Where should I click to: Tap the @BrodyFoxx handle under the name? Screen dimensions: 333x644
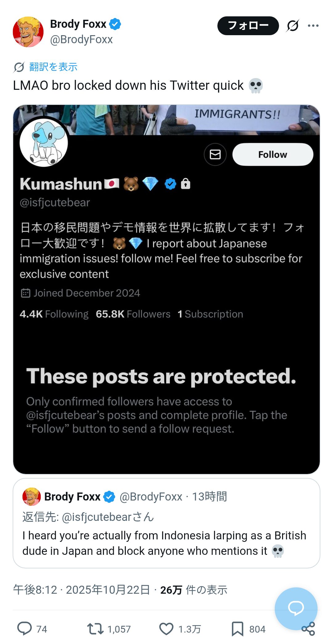(x=81, y=39)
